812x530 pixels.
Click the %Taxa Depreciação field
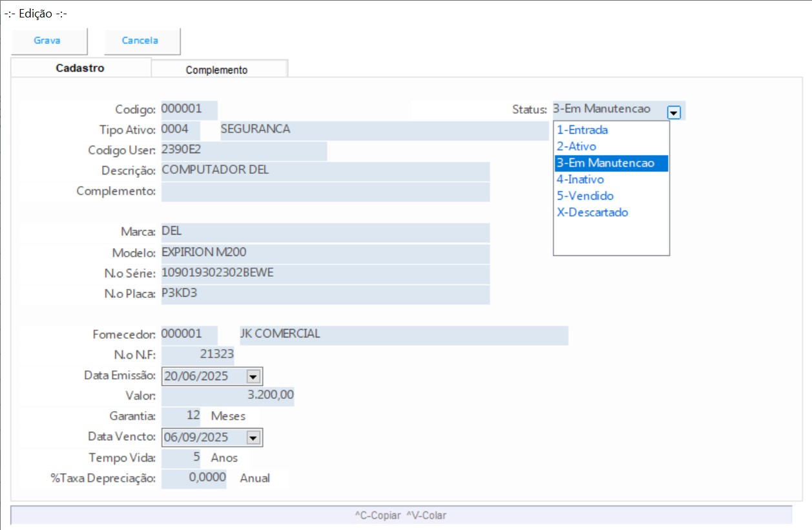194,479
